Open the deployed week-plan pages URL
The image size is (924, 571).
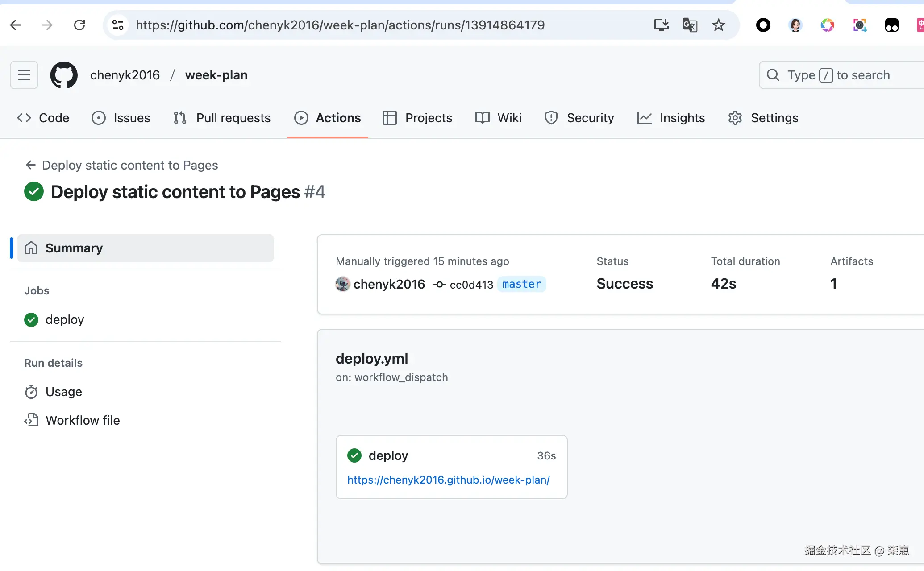(x=448, y=480)
